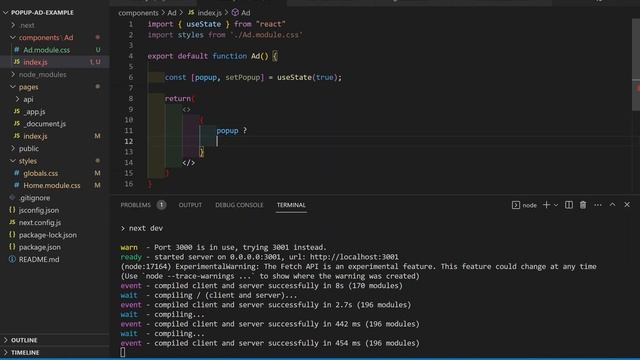Expand the .next folder
This screenshot has width=640, height=360.
click(13, 25)
